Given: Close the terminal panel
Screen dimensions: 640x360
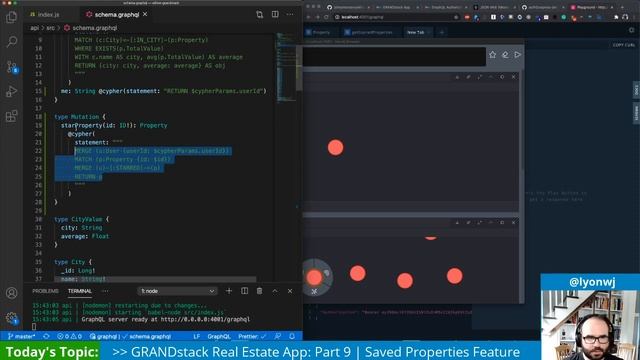Looking at the screenshot, I should pos(290,291).
